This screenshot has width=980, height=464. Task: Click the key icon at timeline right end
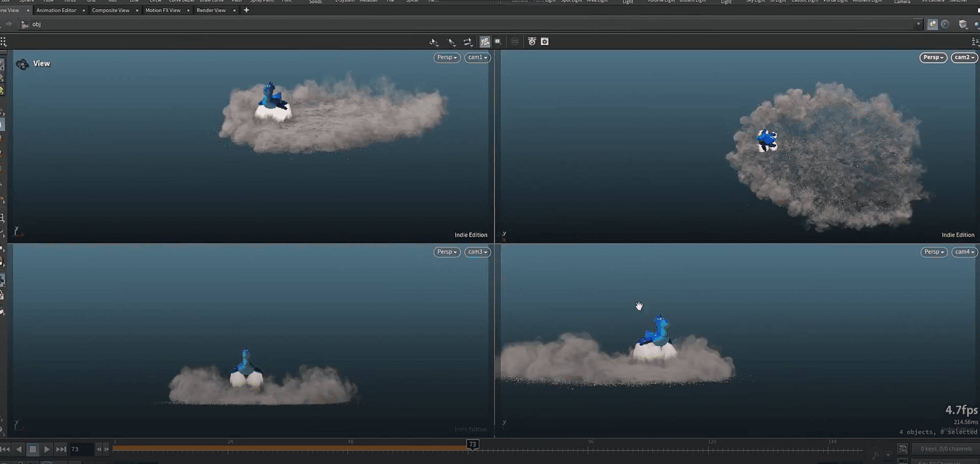coord(876,455)
